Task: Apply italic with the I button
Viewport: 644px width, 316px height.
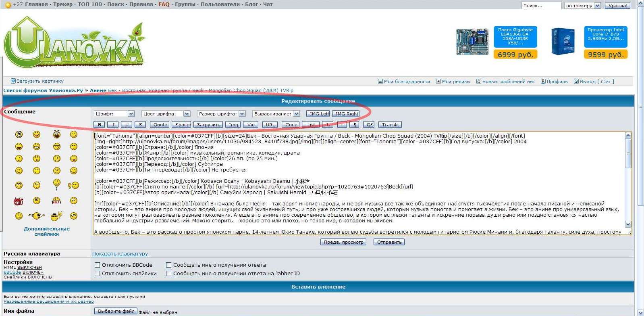Action: tap(113, 125)
